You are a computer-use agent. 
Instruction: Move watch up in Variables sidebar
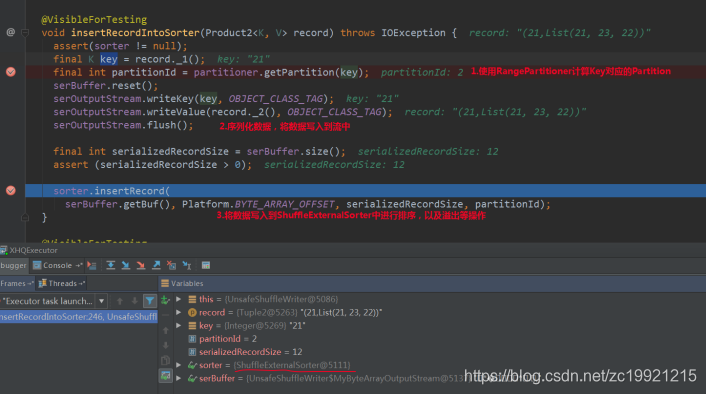165,331
